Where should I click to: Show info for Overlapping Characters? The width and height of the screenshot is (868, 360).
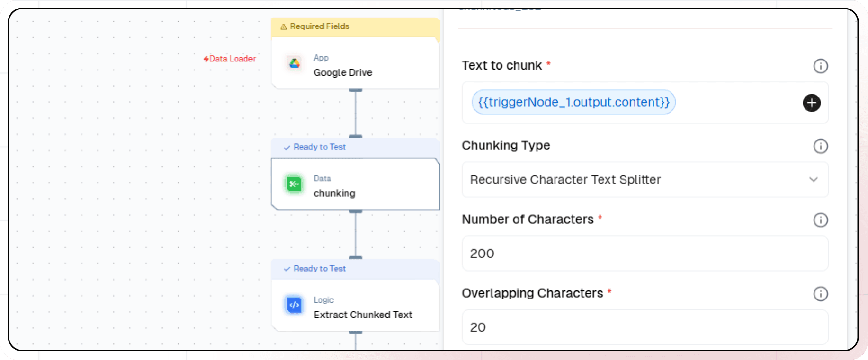click(x=820, y=294)
